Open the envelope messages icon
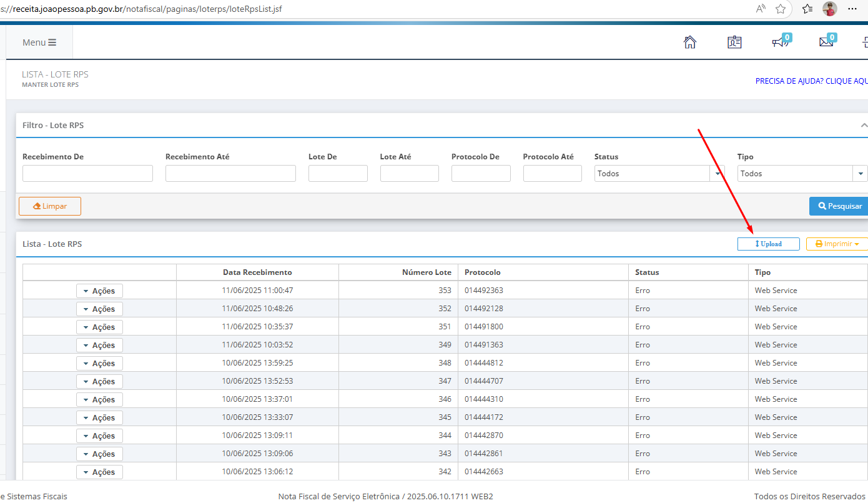 (x=826, y=42)
